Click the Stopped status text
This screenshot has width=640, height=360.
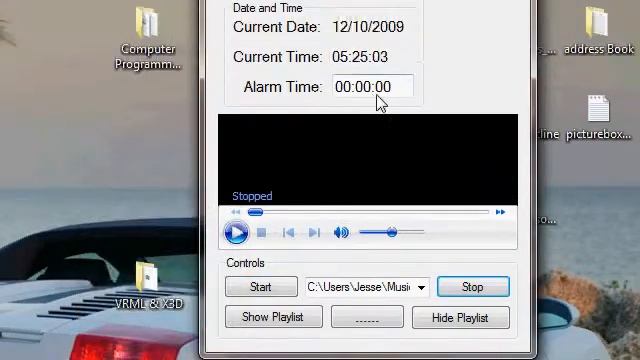[x=252, y=196]
